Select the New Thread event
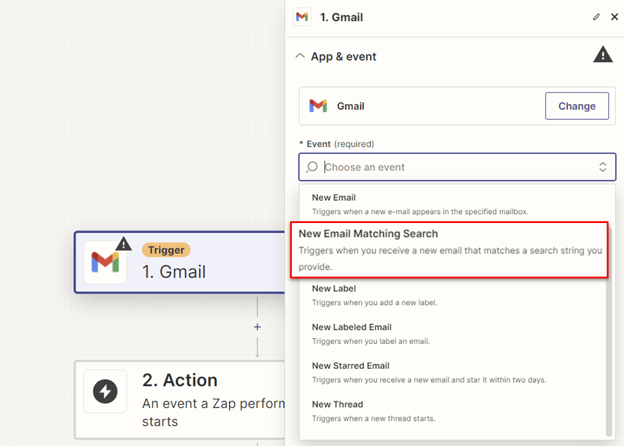Viewport: 624px width, 446px height. point(338,405)
